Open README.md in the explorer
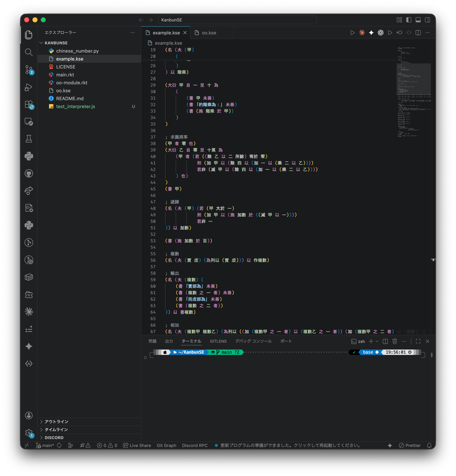 [89, 98]
